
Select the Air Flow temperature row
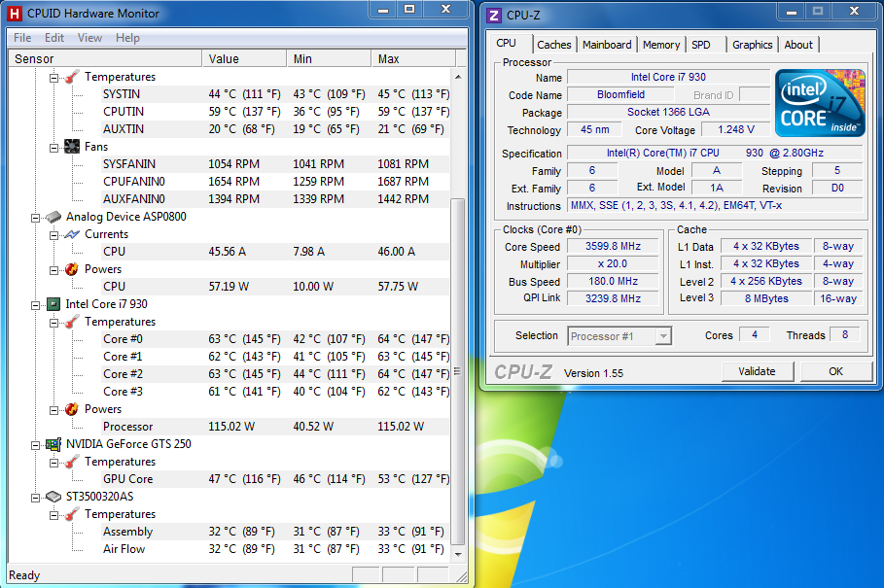pyautogui.click(x=275, y=548)
